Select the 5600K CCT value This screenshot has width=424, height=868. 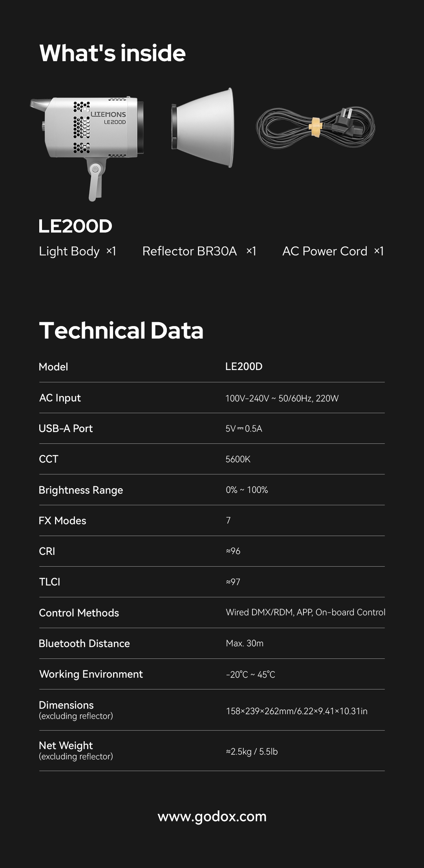[x=238, y=459]
